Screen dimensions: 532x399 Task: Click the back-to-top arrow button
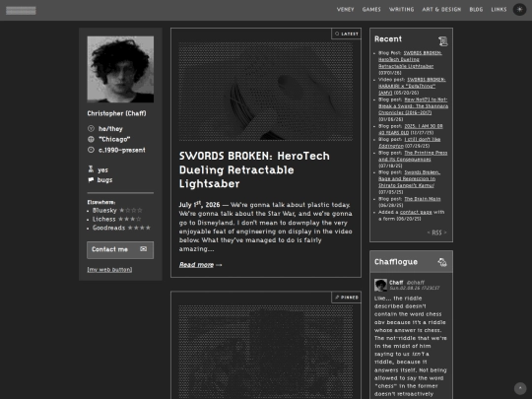[x=520, y=388]
